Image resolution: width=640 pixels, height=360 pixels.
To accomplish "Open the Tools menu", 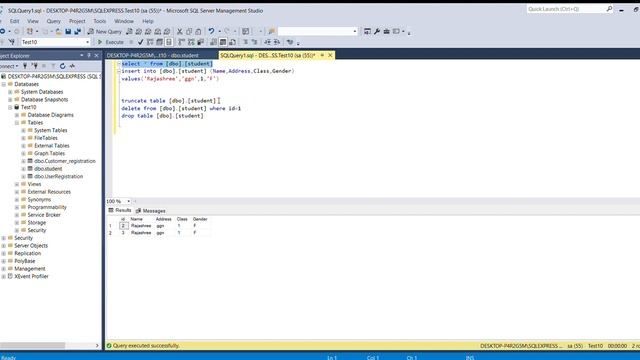I will (x=100, y=21).
